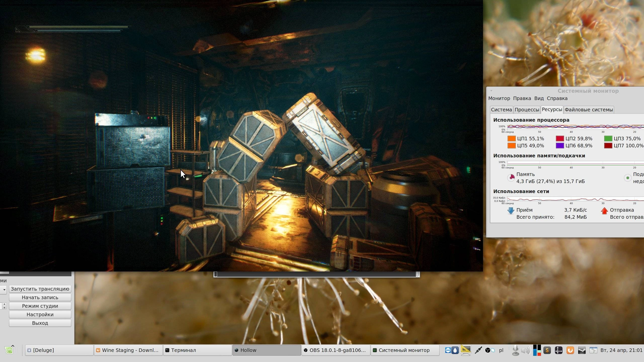Click the blue Приём download arrow icon
Screen dimensions: 644x362
coord(511,211)
